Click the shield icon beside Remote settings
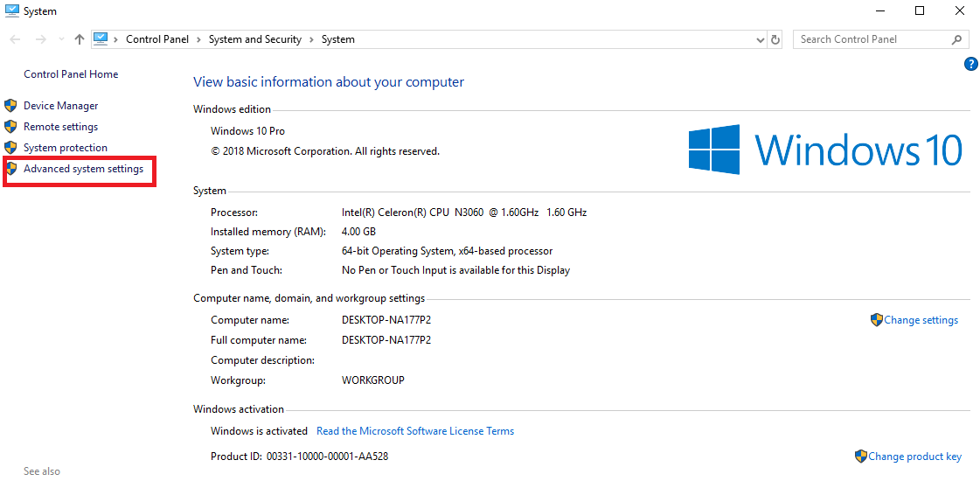This screenshot has width=980, height=481. 10,126
